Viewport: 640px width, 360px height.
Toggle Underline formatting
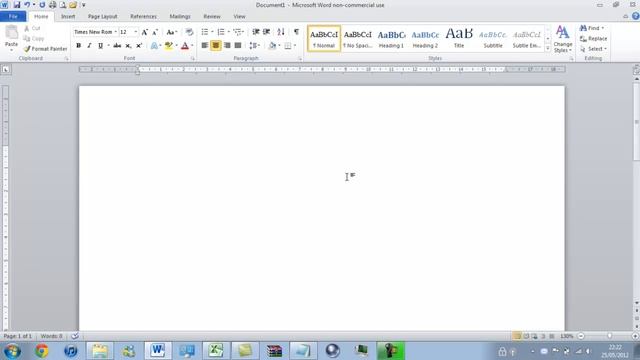point(100,46)
